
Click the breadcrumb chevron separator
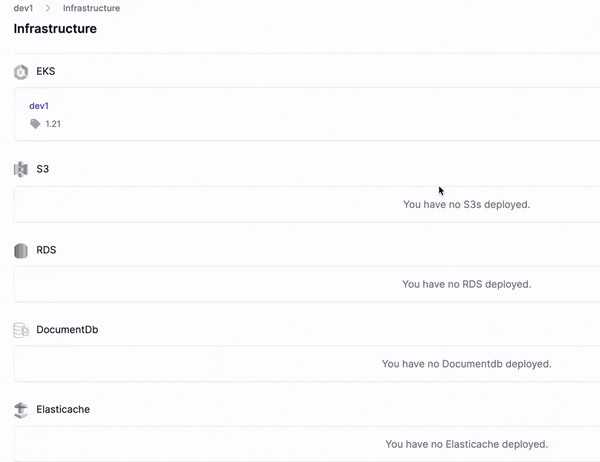pyautogui.click(x=48, y=8)
